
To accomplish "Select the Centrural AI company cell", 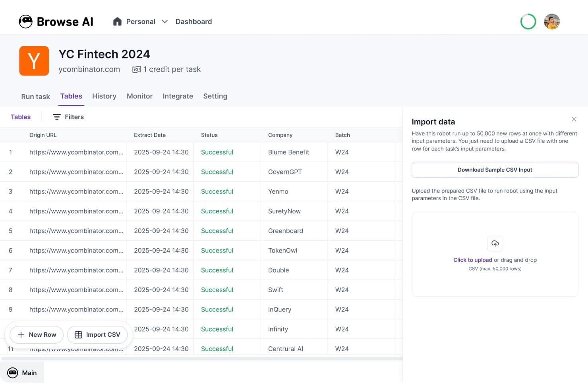I will pyautogui.click(x=294, y=348).
